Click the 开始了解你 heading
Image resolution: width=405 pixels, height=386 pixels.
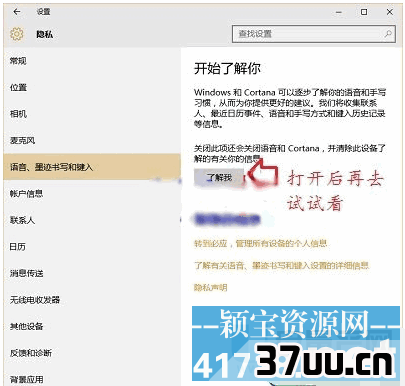coord(227,68)
